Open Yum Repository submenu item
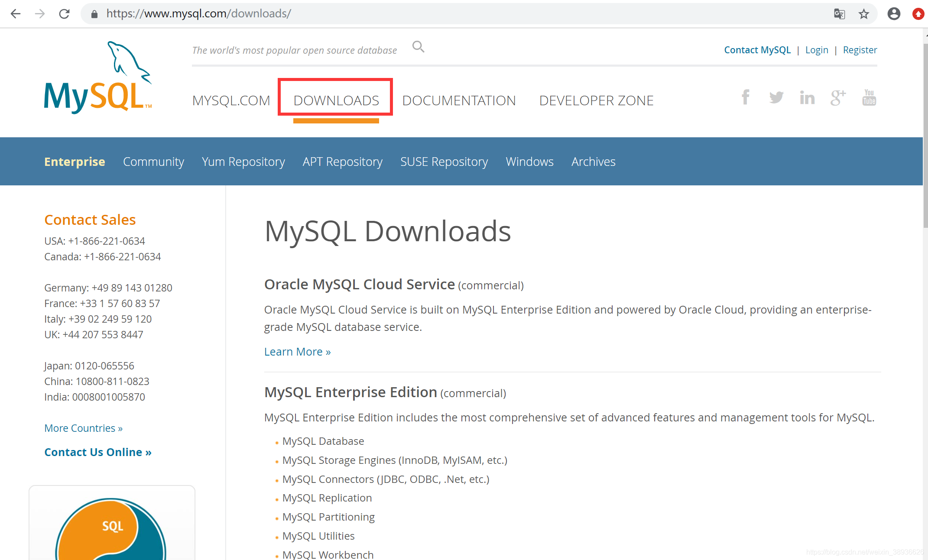928x560 pixels. pyautogui.click(x=243, y=162)
